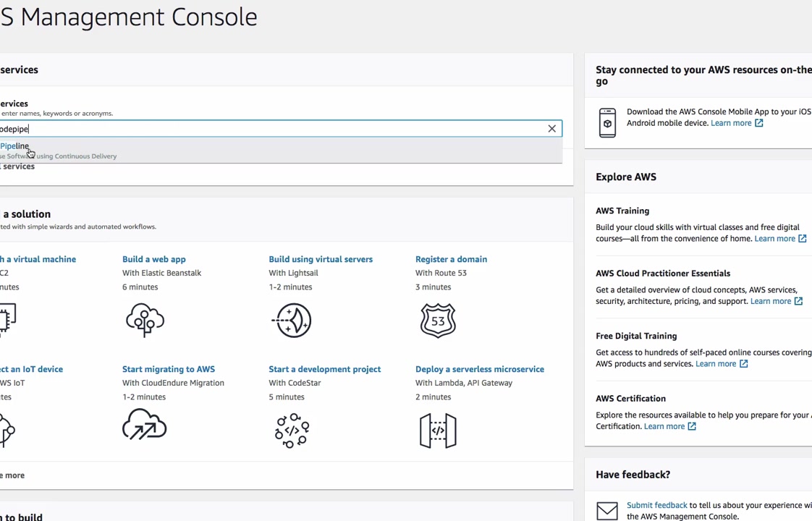Open the Build a web app link
This screenshot has width=812, height=521.
(153, 259)
